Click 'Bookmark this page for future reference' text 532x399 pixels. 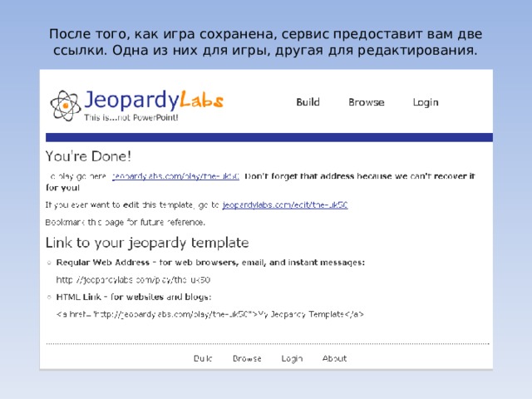click(126, 222)
